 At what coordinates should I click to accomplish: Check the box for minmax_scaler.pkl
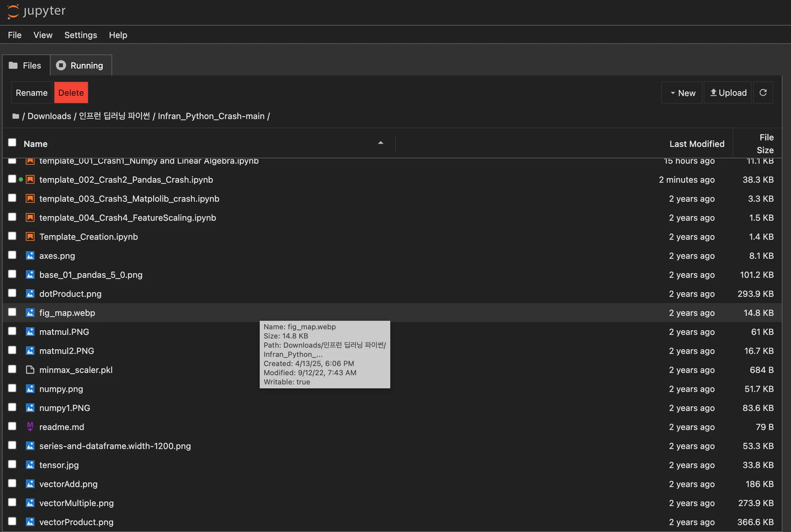coord(12,369)
